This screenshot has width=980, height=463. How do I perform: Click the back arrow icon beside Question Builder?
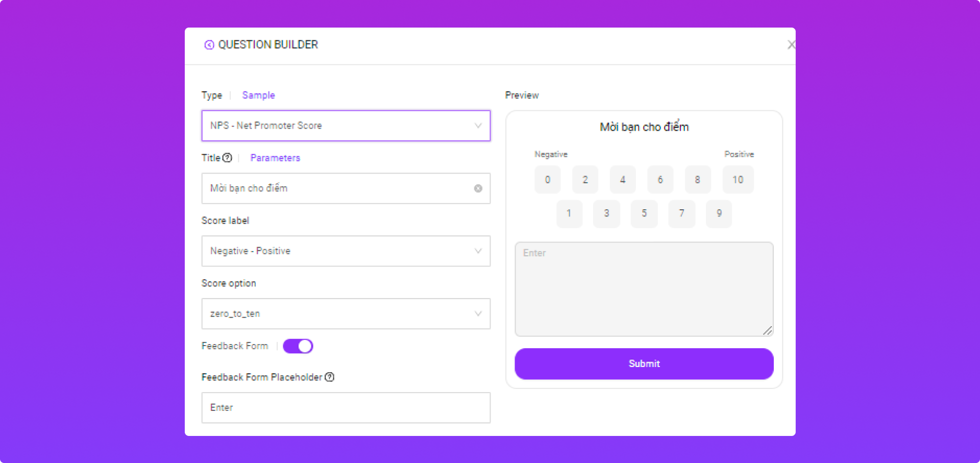[209, 45]
